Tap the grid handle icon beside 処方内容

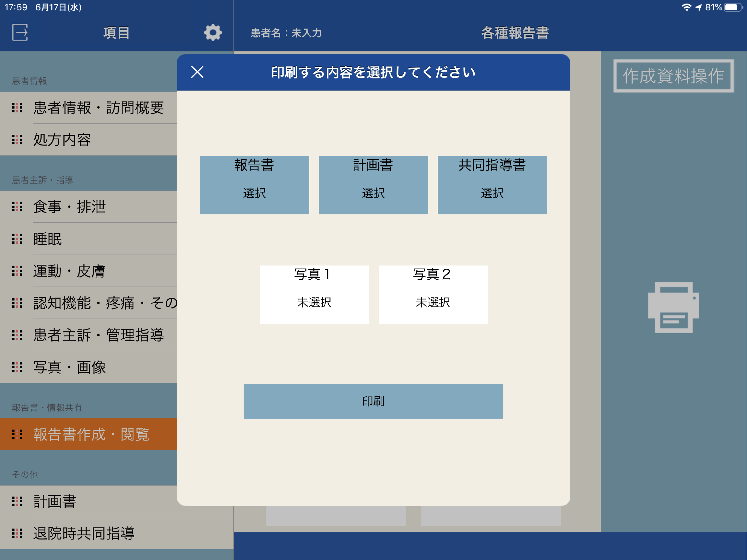click(x=17, y=139)
